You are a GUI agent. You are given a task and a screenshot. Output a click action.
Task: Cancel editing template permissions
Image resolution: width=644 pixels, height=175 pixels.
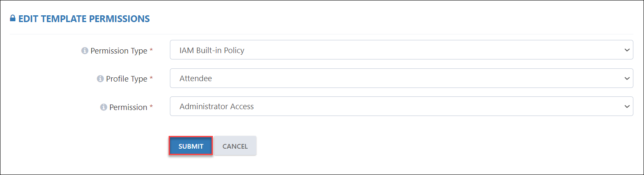(x=235, y=146)
